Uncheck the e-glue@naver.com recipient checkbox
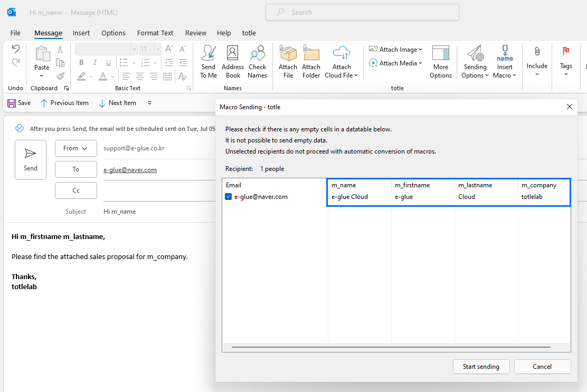 click(x=229, y=197)
